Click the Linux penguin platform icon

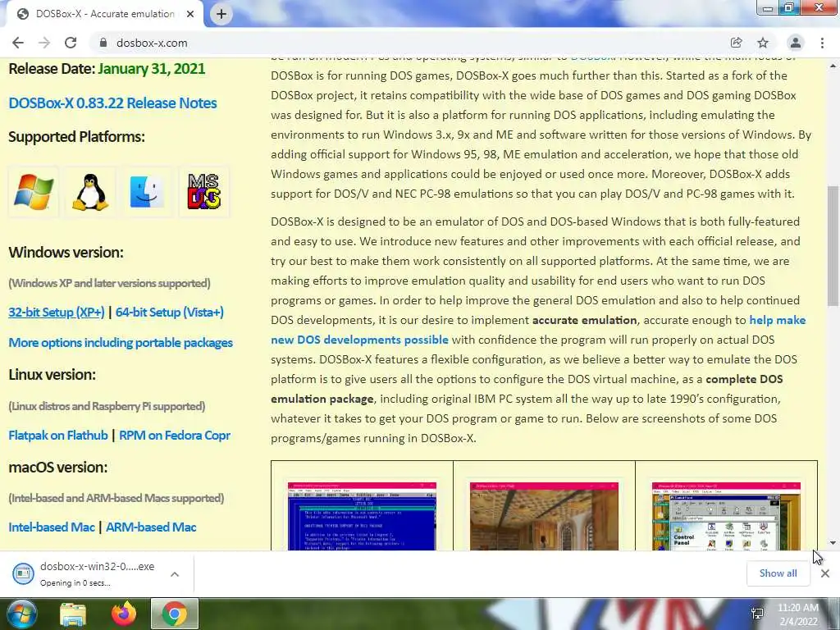tap(90, 192)
